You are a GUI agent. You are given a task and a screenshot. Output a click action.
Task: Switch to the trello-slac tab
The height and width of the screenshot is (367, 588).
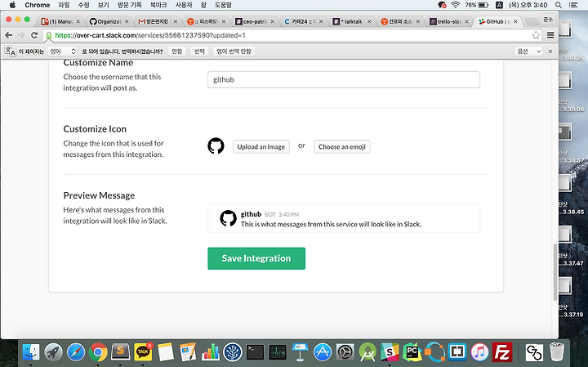click(448, 22)
